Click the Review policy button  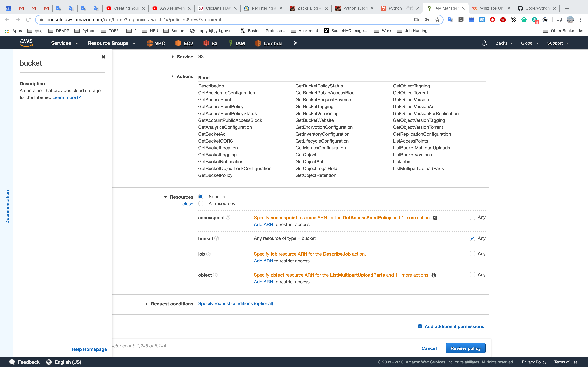(x=465, y=348)
